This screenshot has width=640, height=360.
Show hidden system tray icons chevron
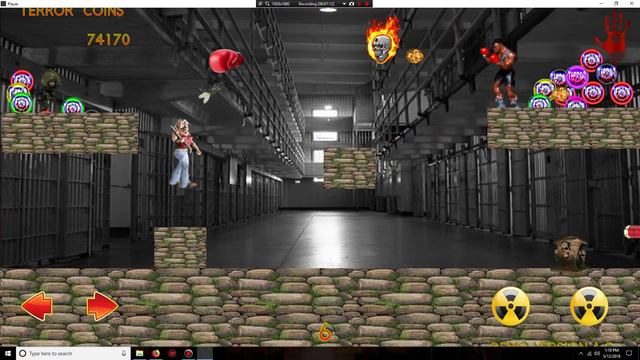(581, 353)
